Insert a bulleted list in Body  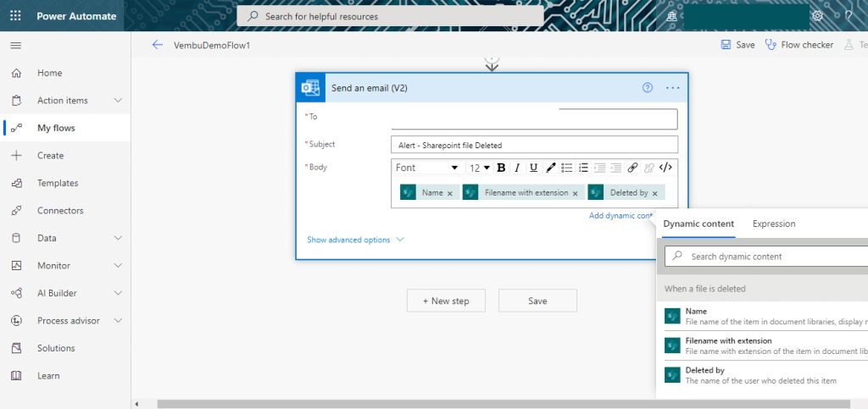click(566, 168)
